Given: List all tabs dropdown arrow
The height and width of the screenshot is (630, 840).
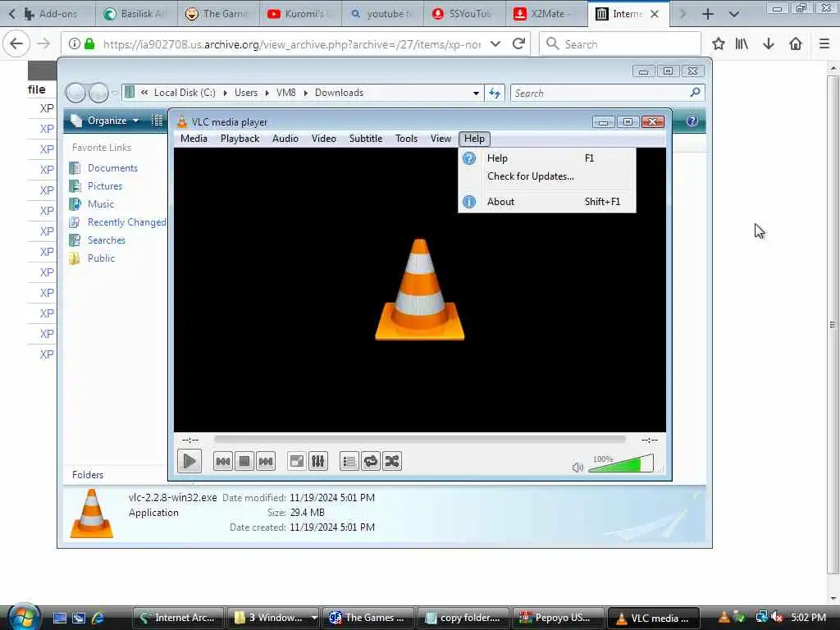Looking at the screenshot, I should 734,14.
